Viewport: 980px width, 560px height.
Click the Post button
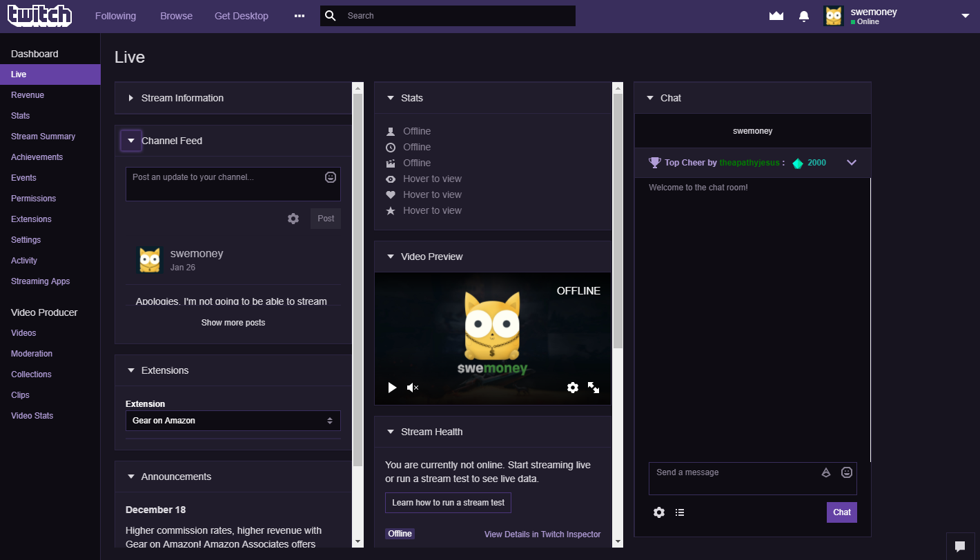coord(326,219)
